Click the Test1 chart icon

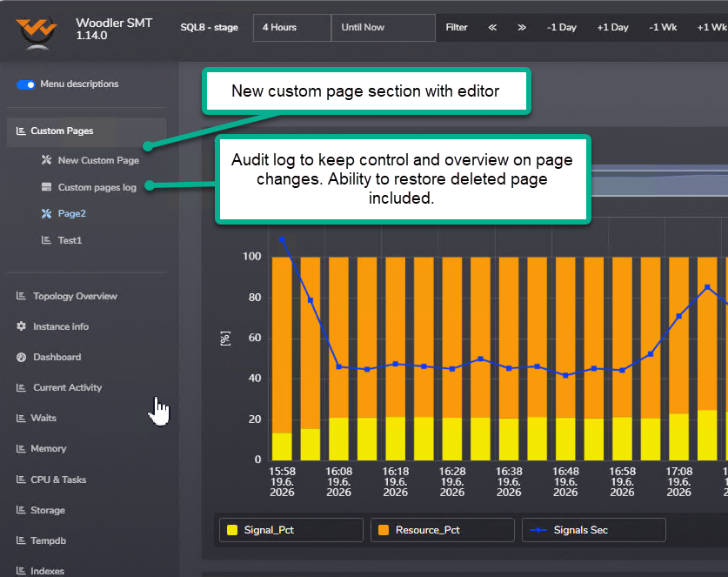coord(46,240)
